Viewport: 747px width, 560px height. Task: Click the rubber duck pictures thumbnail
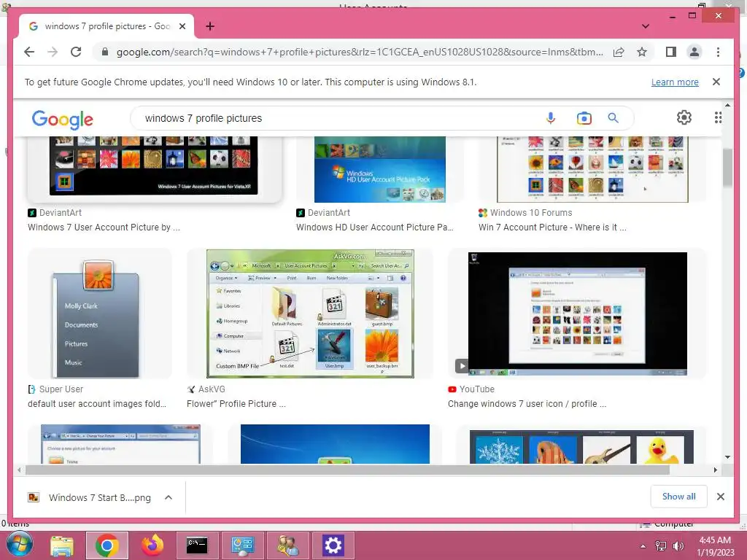(581, 447)
